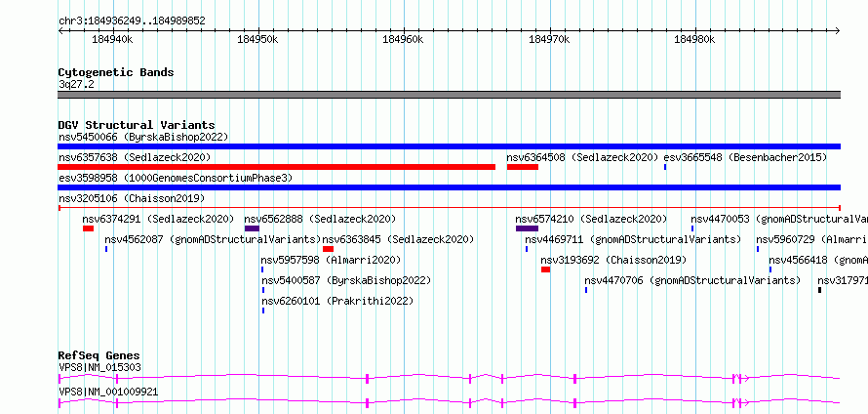Select the 184970k ruler tick label
This screenshot has width=868, height=414.
pos(549,39)
